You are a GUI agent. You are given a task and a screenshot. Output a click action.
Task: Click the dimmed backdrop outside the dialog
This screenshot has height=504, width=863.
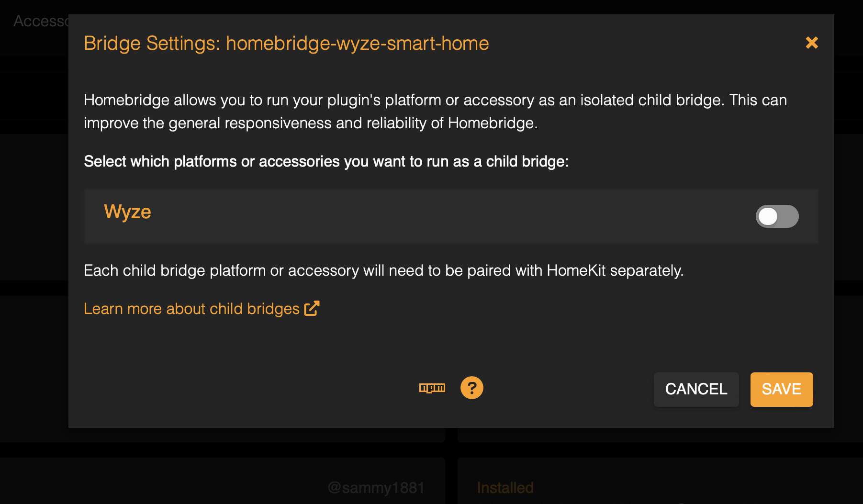point(34,239)
